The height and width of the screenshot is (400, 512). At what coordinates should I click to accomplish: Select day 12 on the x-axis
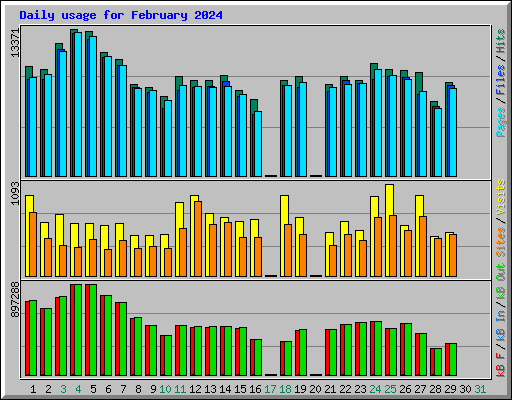tap(195, 389)
